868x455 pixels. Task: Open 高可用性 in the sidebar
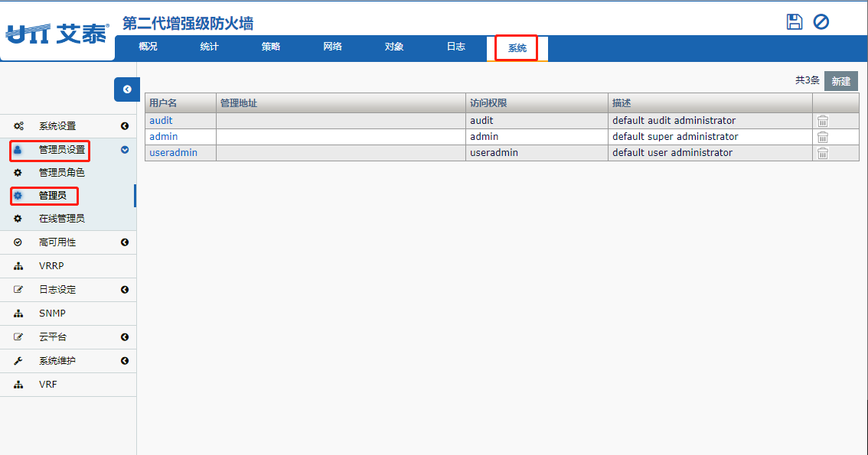(x=57, y=242)
